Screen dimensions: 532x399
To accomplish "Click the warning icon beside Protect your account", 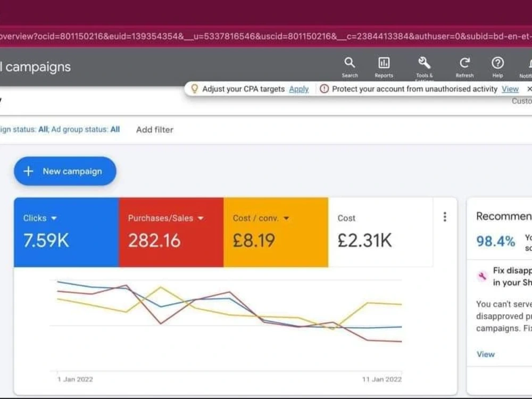I will tap(325, 89).
